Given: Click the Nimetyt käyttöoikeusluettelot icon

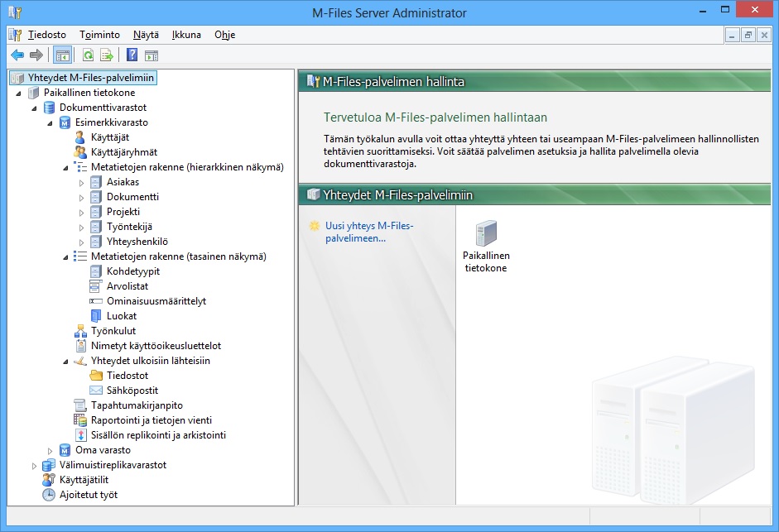Looking at the screenshot, I should (x=80, y=346).
